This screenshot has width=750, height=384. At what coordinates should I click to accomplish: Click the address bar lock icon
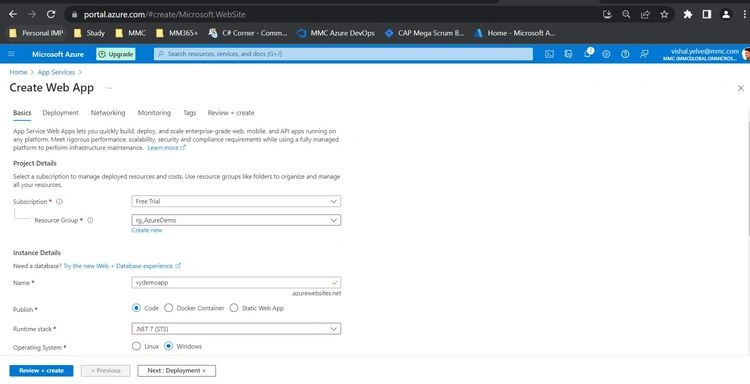(x=74, y=15)
